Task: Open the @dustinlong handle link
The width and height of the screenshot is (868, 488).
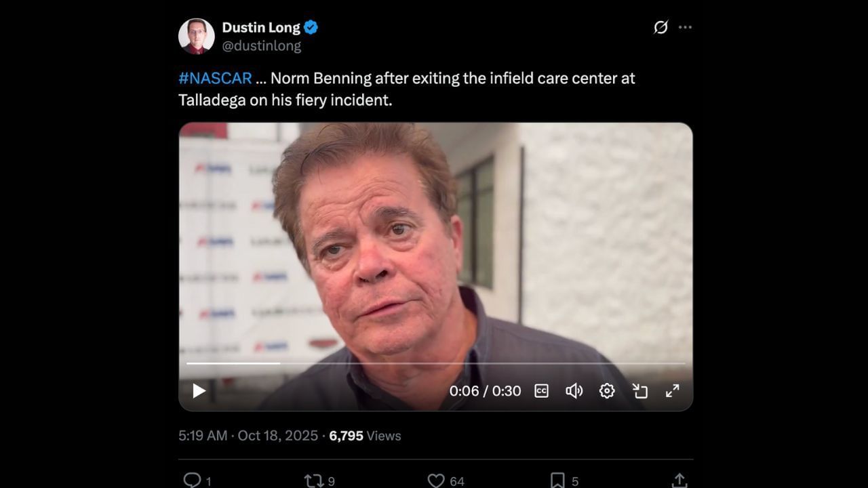Action: click(x=262, y=45)
